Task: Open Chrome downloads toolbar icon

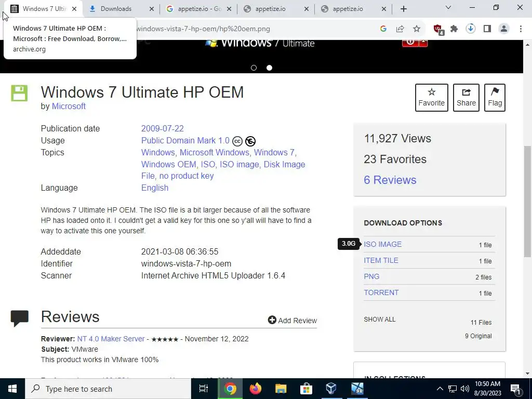Action: tap(471, 29)
